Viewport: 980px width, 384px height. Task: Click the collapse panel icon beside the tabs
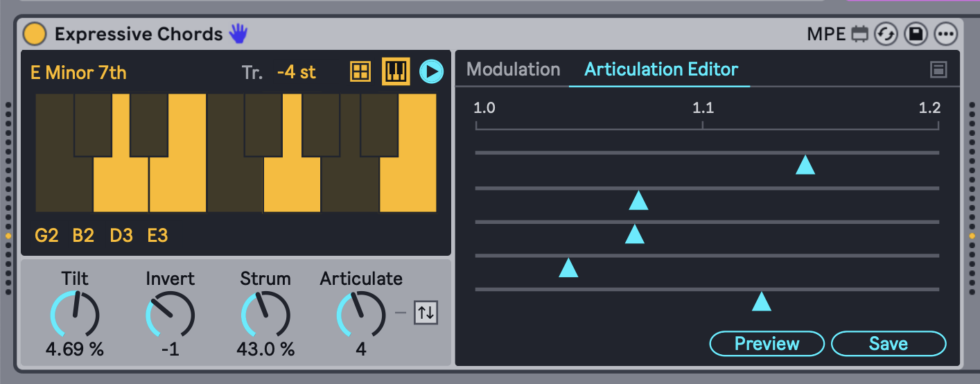coord(938,69)
